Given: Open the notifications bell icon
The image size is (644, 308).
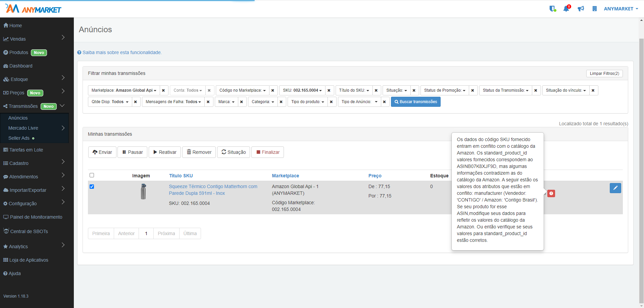Looking at the screenshot, I should pyautogui.click(x=566, y=8).
